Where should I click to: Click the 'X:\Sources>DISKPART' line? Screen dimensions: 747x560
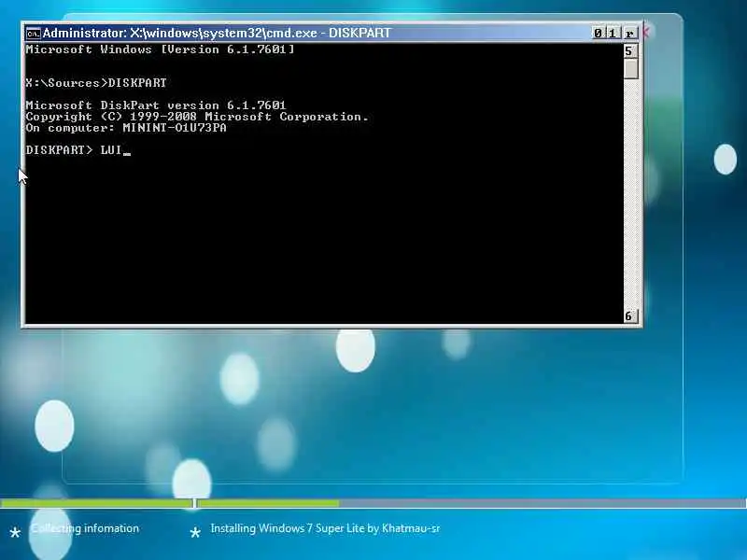[96, 83]
